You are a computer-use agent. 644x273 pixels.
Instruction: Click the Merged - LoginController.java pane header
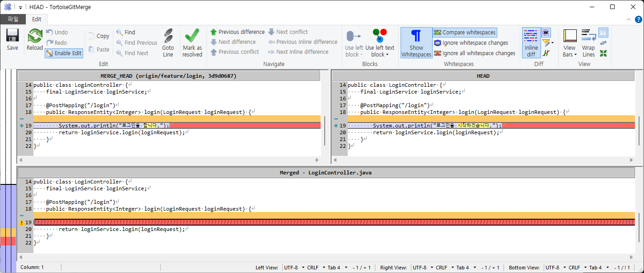[326, 173]
